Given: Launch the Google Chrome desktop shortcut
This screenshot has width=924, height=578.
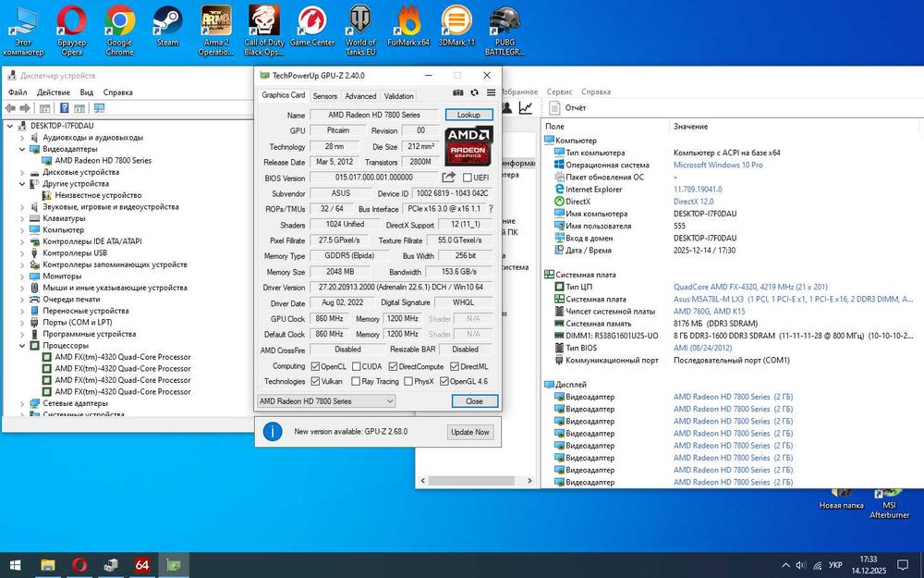Looking at the screenshot, I should (x=119, y=31).
